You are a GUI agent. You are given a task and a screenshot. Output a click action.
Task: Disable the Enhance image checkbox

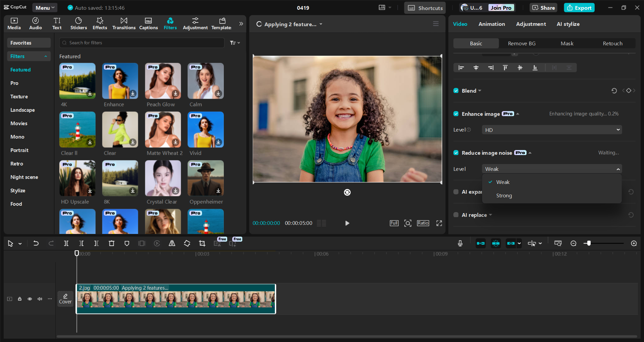[456, 114]
